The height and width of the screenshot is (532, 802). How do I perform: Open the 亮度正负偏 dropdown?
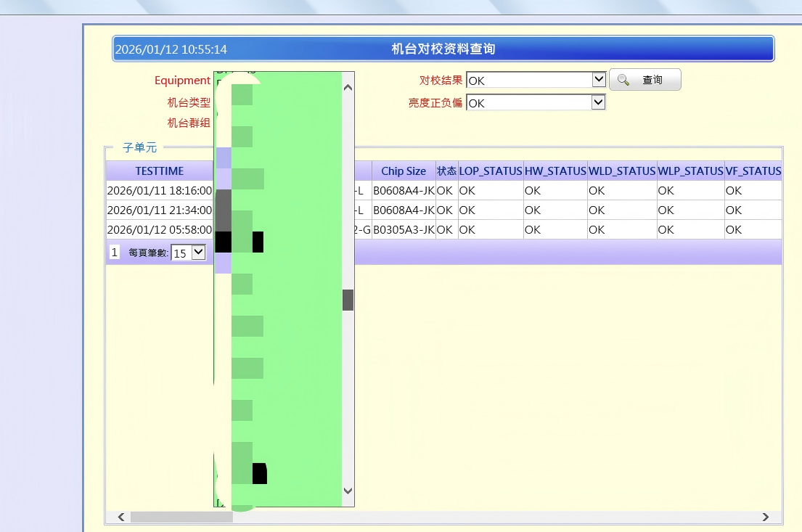[598, 102]
